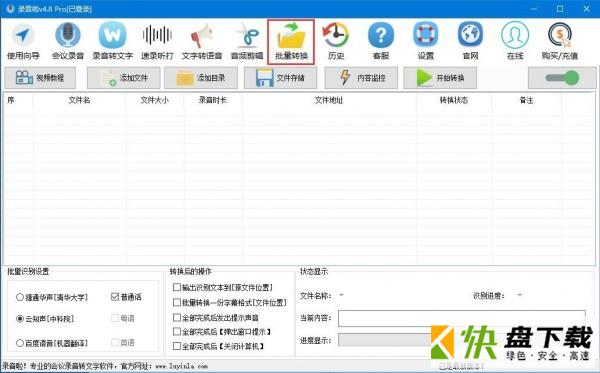
Task: Open the 历史 history clock icon
Action: [336, 41]
